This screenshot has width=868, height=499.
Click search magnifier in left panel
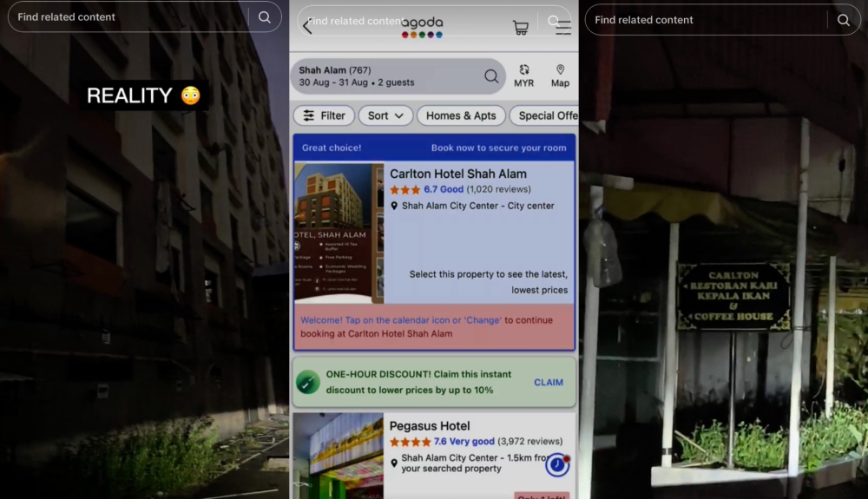coord(265,17)
